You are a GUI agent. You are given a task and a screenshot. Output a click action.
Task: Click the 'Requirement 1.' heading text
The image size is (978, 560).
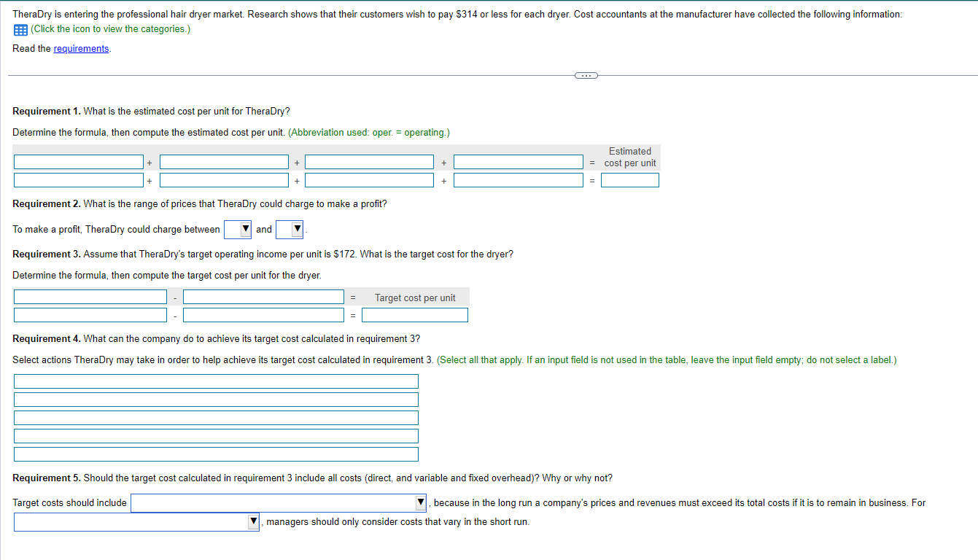[47, 112]
